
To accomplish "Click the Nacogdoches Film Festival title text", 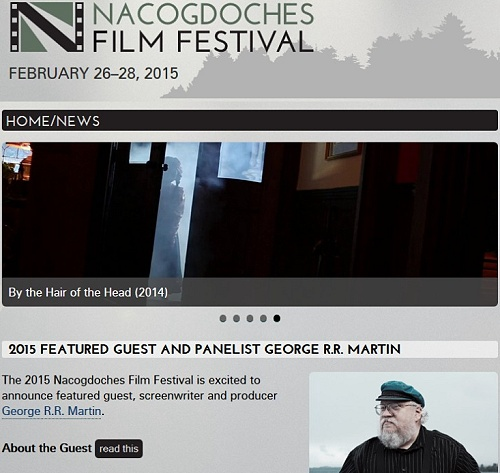I will (x=203, y=27).
